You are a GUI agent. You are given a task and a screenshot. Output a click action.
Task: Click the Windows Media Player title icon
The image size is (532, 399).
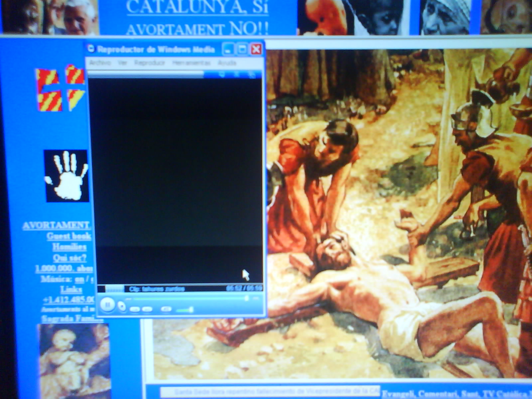pos(91,49)
